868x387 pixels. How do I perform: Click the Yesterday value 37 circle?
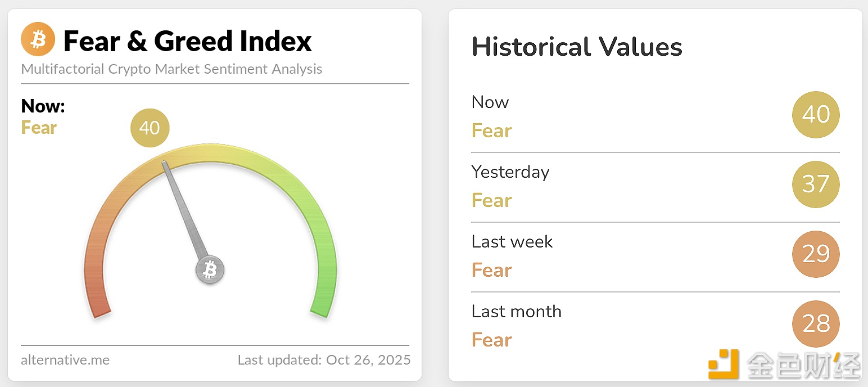(815, 184)
